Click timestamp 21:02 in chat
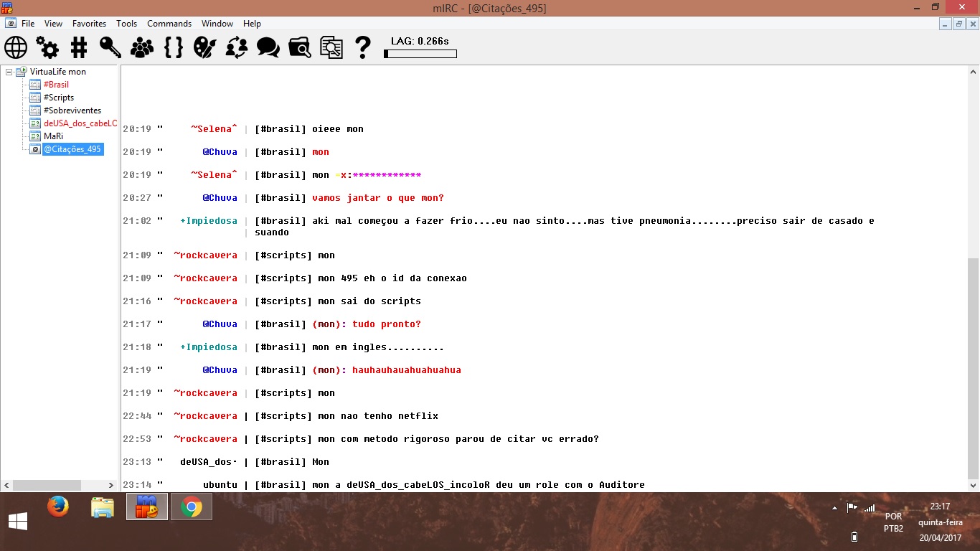The width and height of the screenshot is (980, 551). (137, 221)
